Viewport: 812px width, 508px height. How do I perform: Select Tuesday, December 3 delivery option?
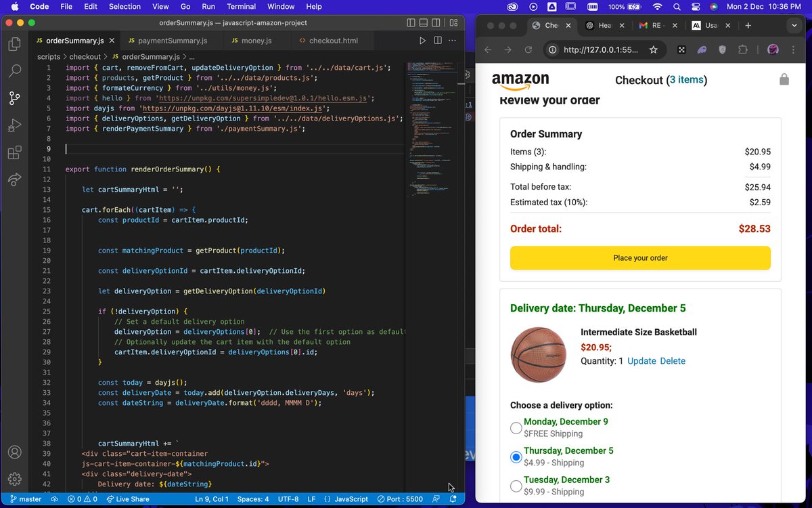click(516, 486)
